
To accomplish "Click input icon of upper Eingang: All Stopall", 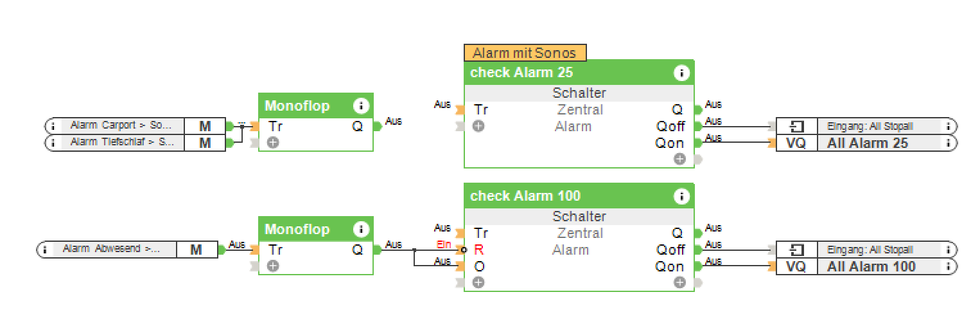I will 796,126.
